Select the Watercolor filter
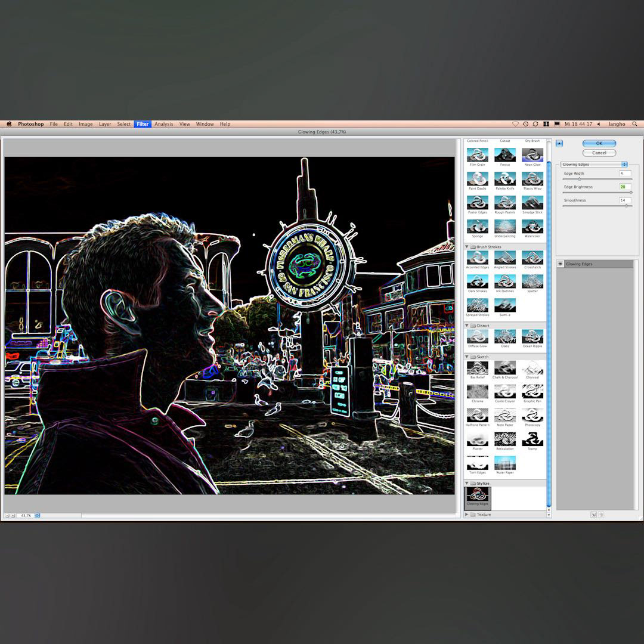Image resolution: width=644 pixels, height=644 pixels. 532,227
